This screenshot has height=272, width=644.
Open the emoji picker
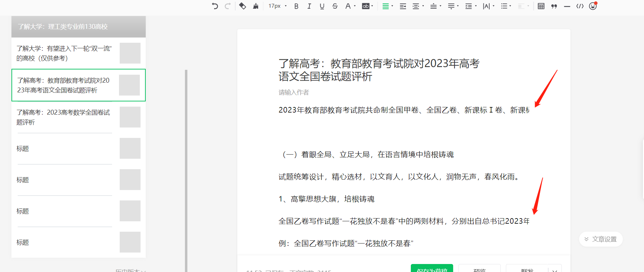593,6
